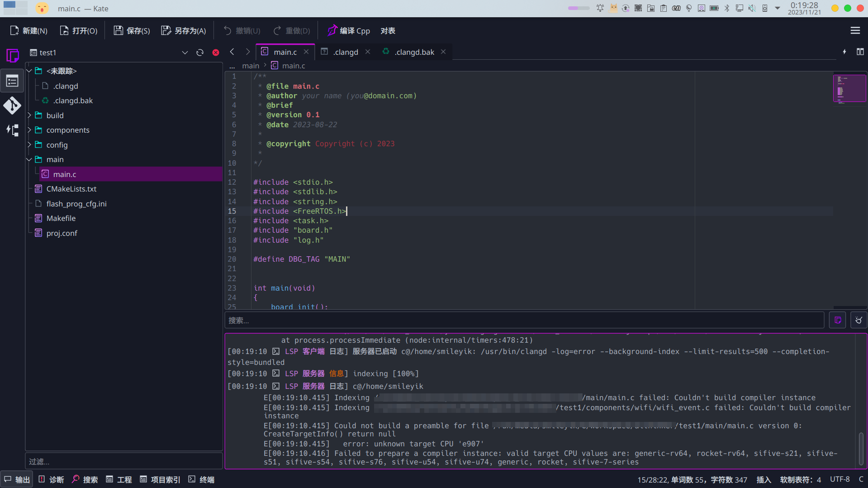Open the Documents sidebar panel icon
This screenshot has width=868, height=488.
click(x=12, y=56)
